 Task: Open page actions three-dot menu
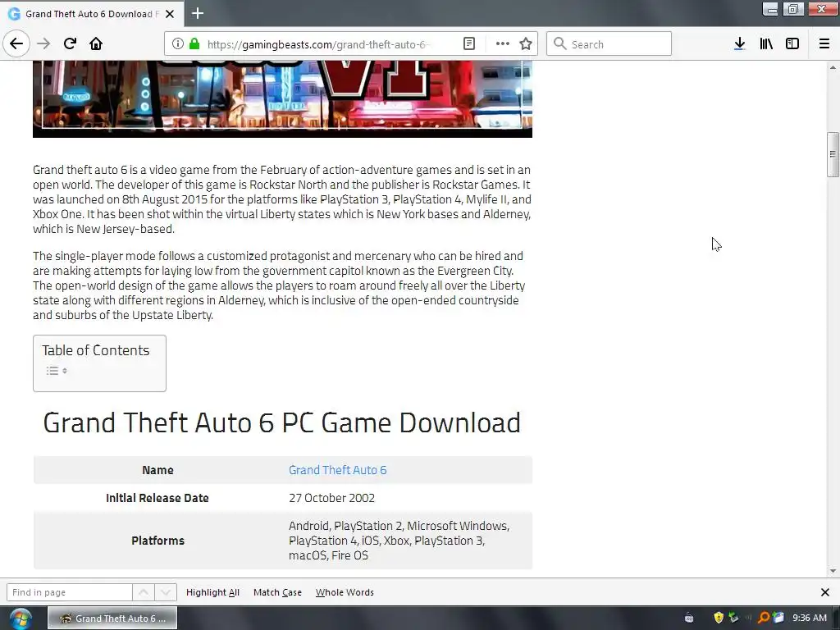[x=503, y=44]
